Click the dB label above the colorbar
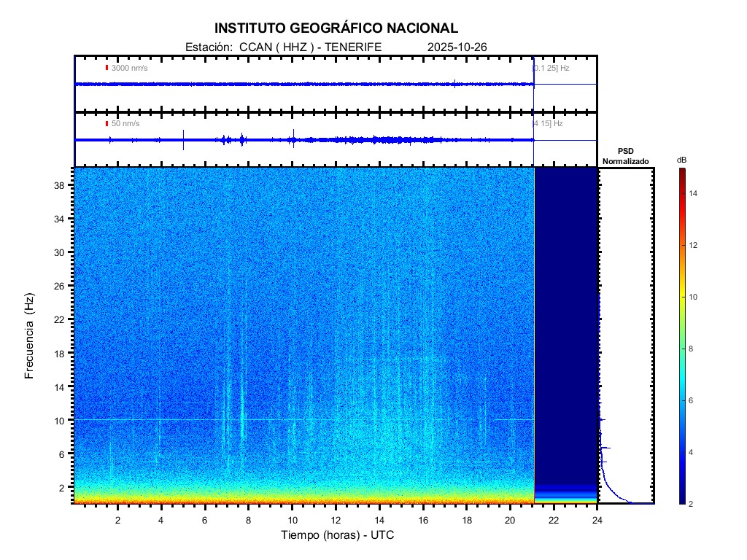This screenshot has height=560, width=747. click(681, 160)
